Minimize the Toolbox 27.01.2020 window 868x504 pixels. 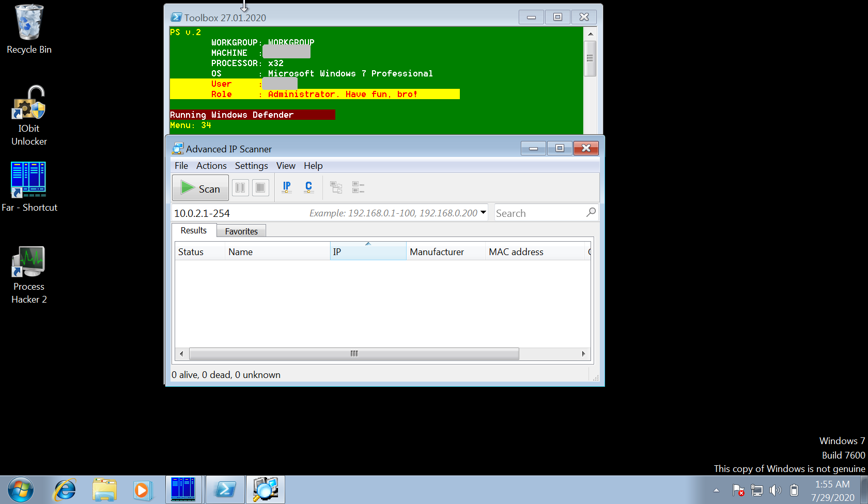[531, 17]
